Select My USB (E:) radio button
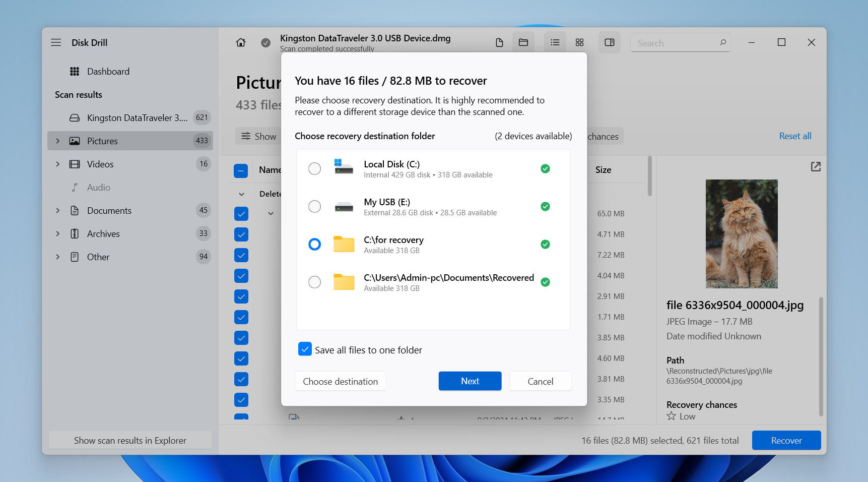 click(314, 207)
